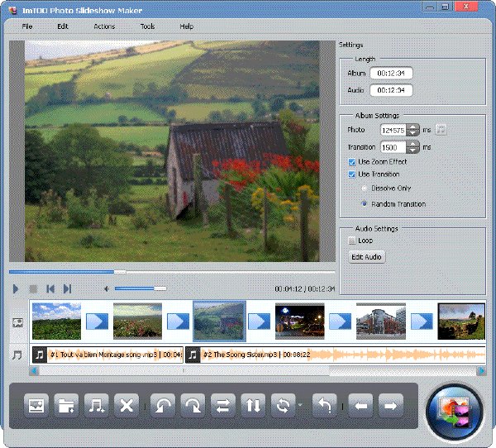
Task: Increase Transition duration with up stepper
Action: point(413,145)
